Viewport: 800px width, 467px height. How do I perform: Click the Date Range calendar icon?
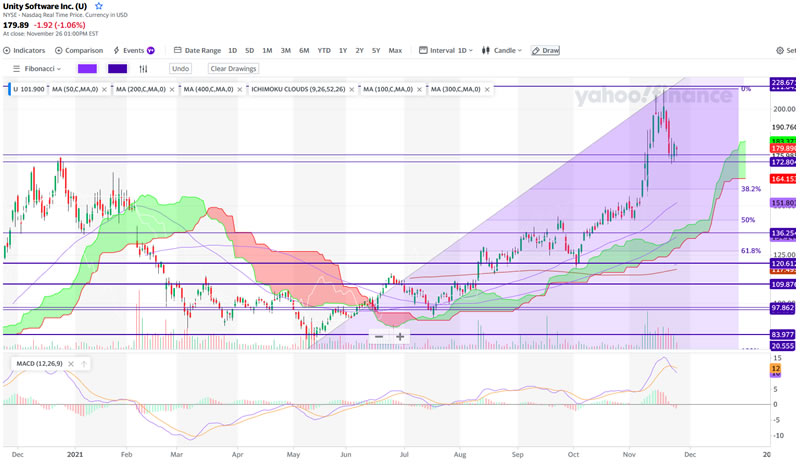coord(178,50)
